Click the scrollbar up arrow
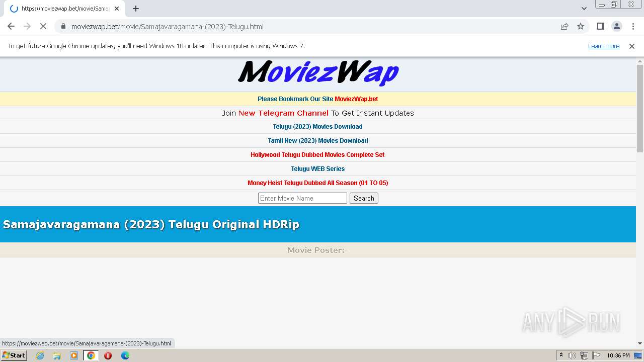 point(640,60)
